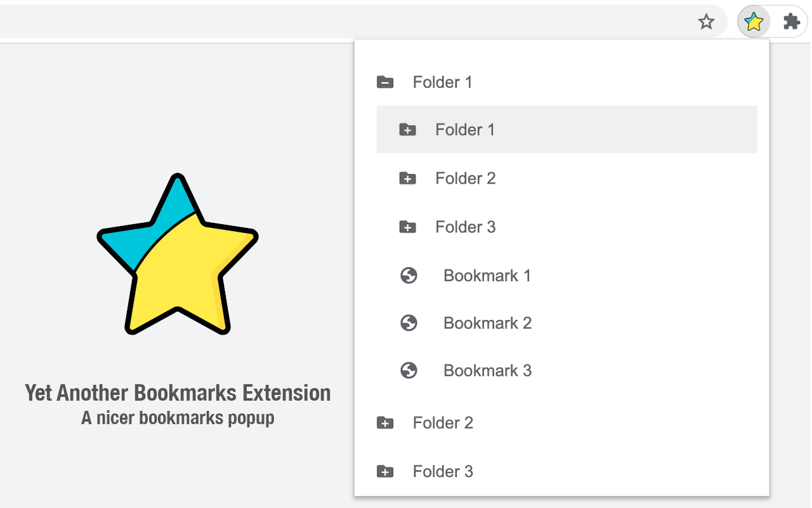Viewport: 812px width, 508px height.
Task: Open the Bookmark 2 link
Action: (x=488, y=323)
